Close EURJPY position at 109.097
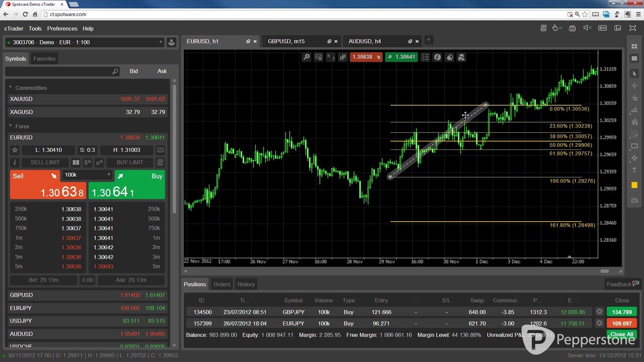The height and width of the screenshot is (362, 644). coord(622,323)
